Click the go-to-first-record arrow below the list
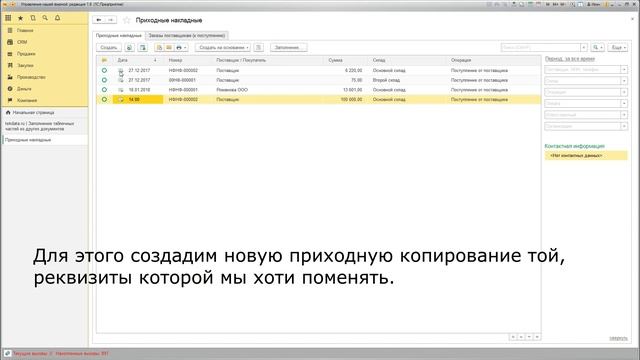Screen dimensions: 640x360 click(x=513, y=337)
